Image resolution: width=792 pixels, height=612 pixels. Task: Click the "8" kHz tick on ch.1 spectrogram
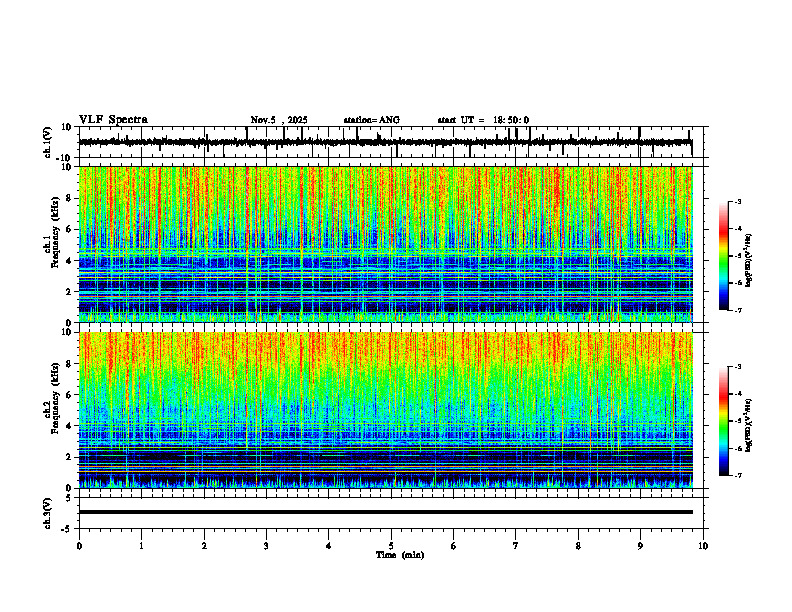click(69, 198)
